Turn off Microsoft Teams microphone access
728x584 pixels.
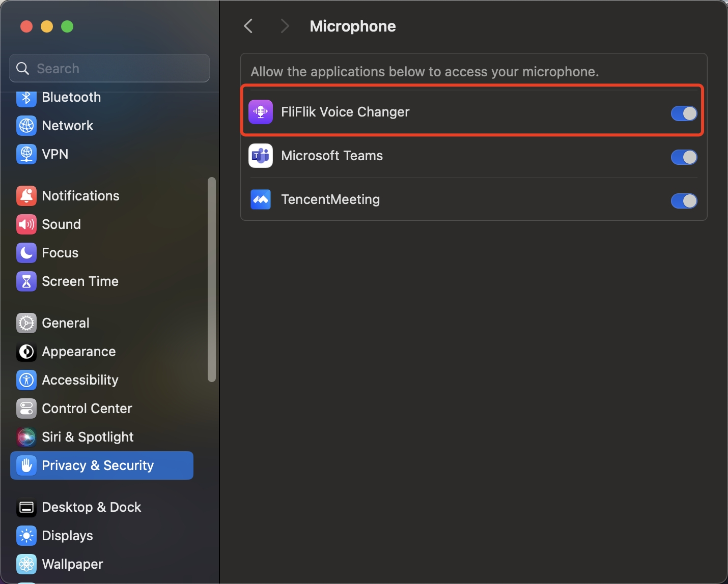point(684,157)
